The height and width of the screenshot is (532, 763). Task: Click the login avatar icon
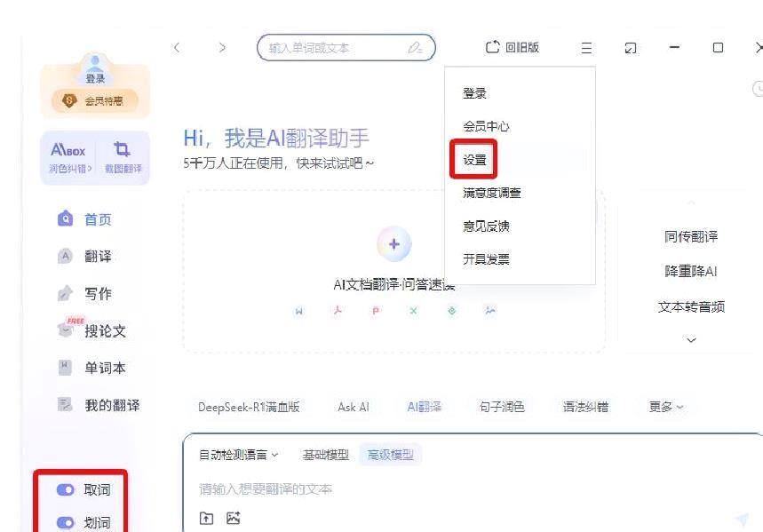point(95,63)
